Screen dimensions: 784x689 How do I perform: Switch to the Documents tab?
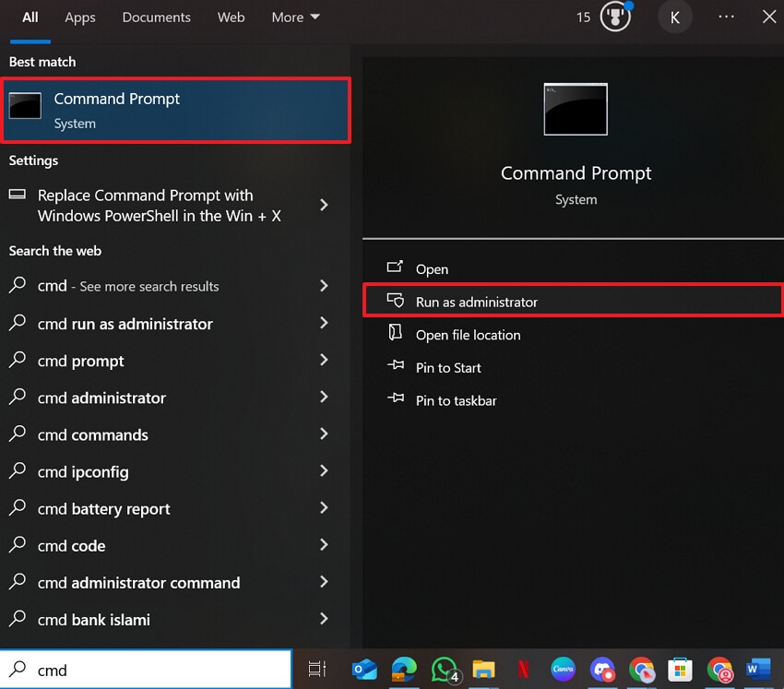156,17
